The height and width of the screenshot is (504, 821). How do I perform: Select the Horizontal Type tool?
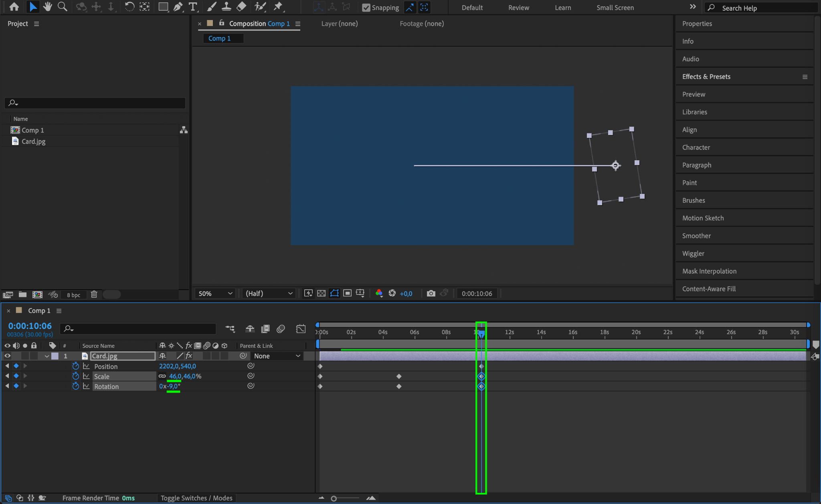pos(193,7)
